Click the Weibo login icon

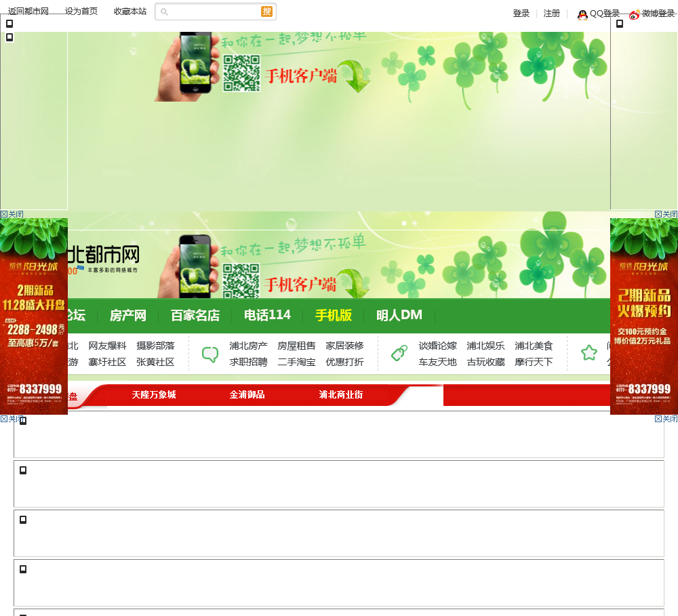pos(635,15)
